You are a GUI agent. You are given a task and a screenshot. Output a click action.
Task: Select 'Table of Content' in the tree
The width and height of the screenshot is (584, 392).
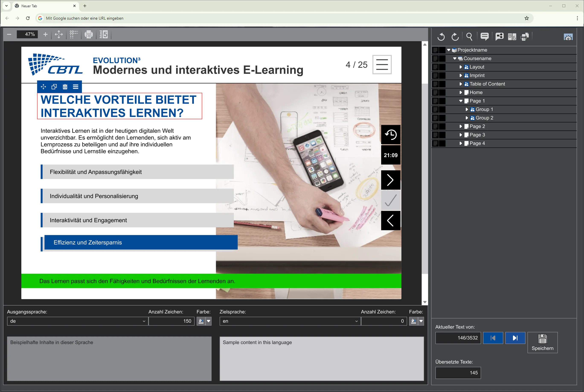tap(487, 84)
